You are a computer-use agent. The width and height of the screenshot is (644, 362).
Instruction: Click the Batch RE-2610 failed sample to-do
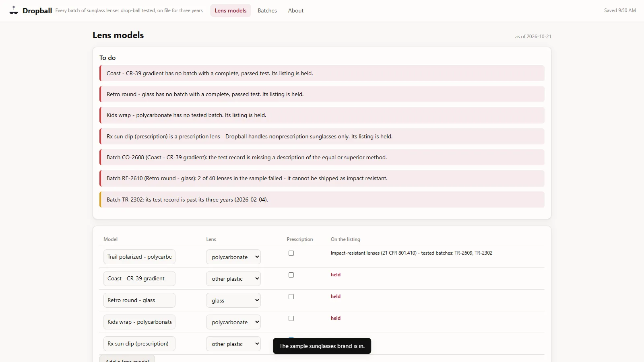(x=322, y=179)
